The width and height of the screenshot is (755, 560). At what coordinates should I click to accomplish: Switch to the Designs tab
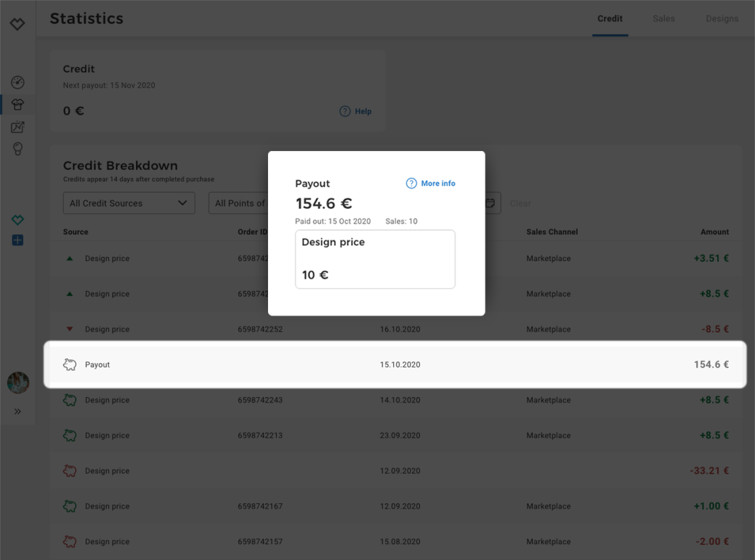click(722, 19)
